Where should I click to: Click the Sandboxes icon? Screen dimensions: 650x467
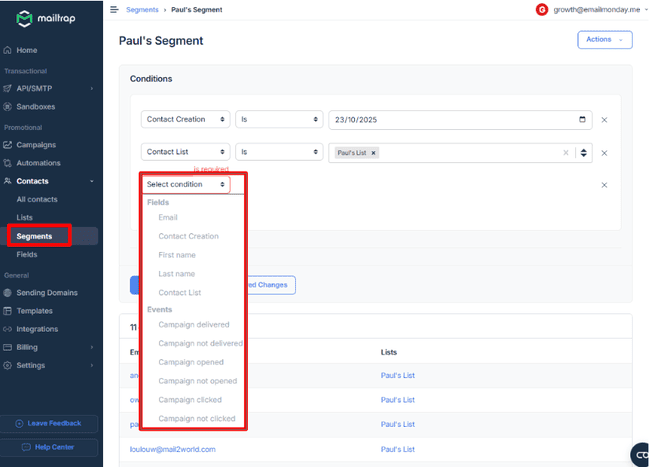7,106
